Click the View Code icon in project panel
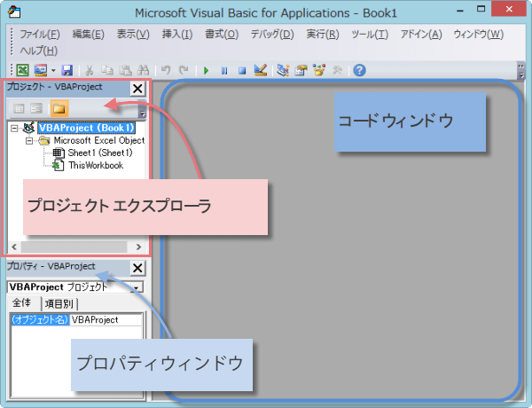Viewport: 532px width, 408px height. [x=19, y=109]
